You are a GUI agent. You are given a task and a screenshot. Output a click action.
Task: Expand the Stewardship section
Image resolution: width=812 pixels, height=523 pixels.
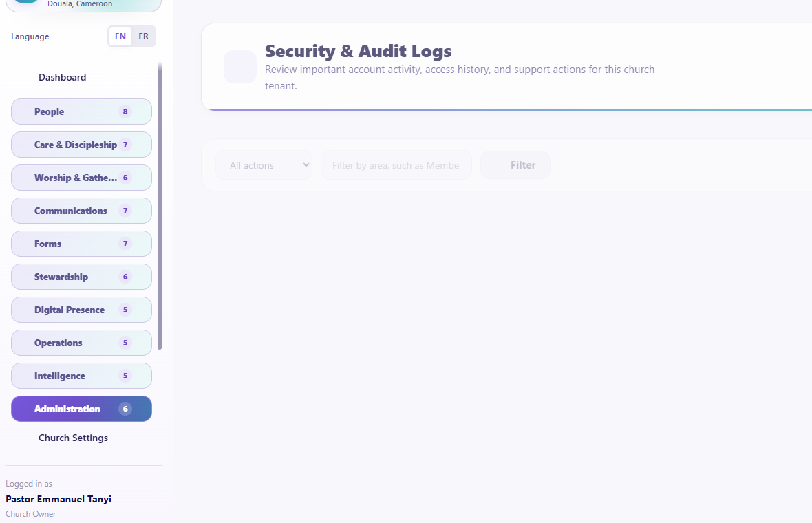(x=81, y=277)
